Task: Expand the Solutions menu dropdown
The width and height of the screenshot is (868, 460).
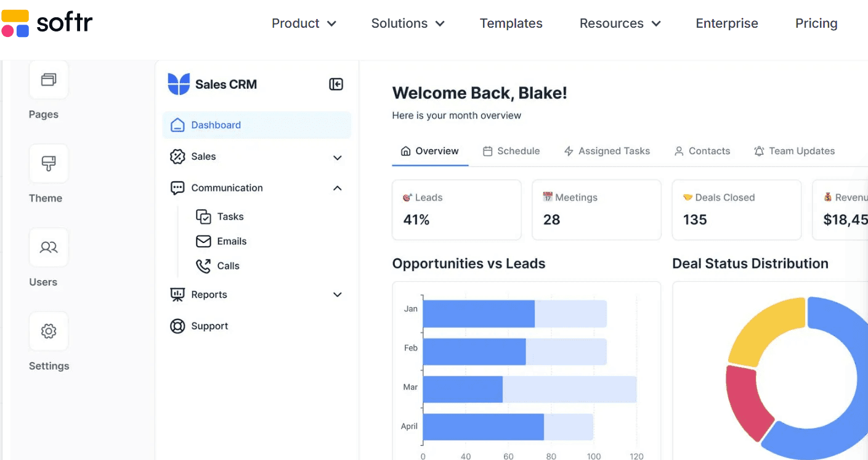Action: [408, 23]
